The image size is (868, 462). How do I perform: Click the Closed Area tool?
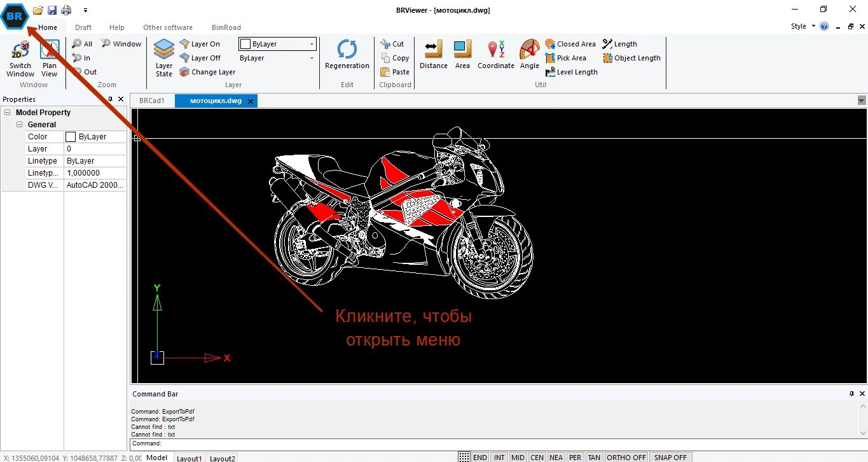coord(570,44)
